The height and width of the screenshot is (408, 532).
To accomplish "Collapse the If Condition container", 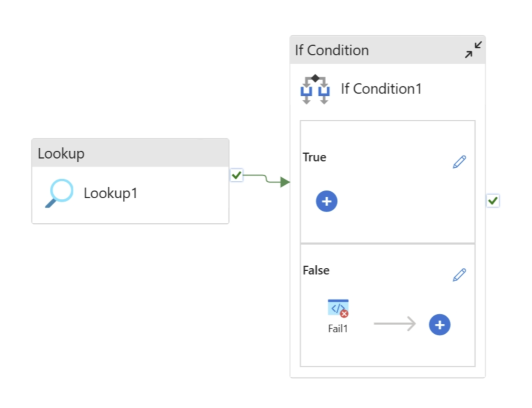I will click(x=473, y=49).
